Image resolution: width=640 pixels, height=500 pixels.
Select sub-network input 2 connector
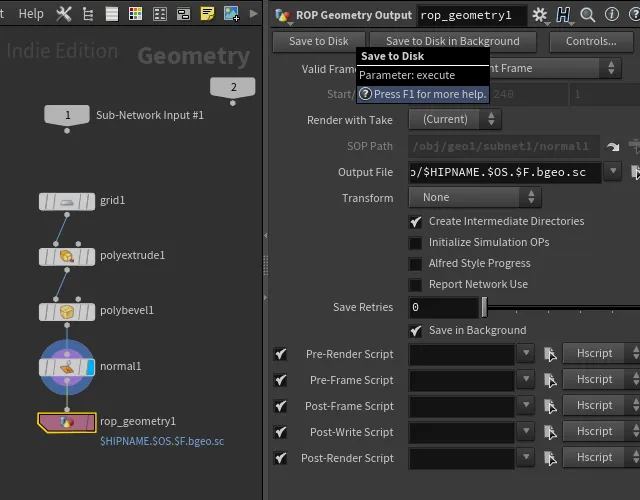[x=233, y=87]
